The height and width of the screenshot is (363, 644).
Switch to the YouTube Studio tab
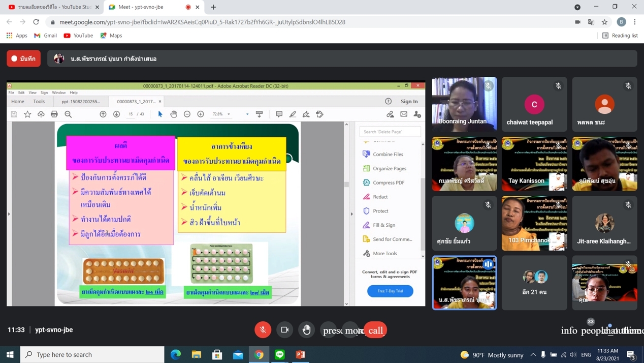click(50, 7)
